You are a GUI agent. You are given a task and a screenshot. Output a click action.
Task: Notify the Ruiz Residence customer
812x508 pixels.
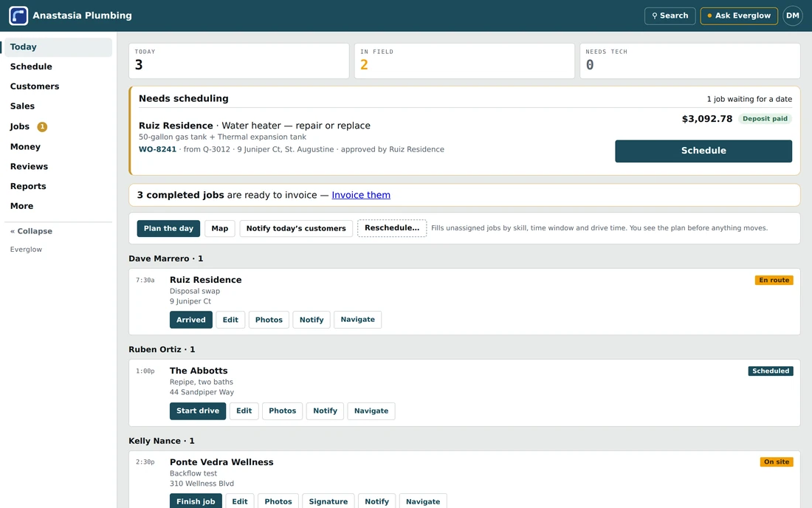pos(312,320)
